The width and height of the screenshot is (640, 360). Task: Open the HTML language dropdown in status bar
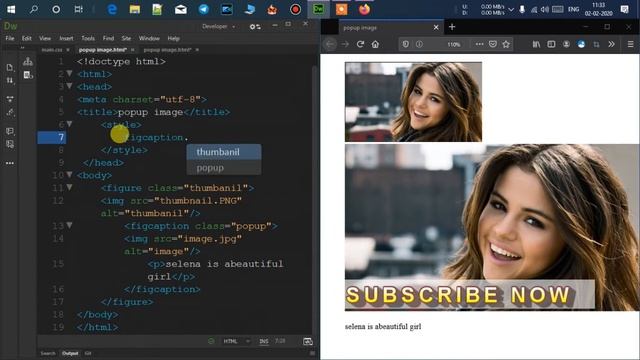coord(236,341)
